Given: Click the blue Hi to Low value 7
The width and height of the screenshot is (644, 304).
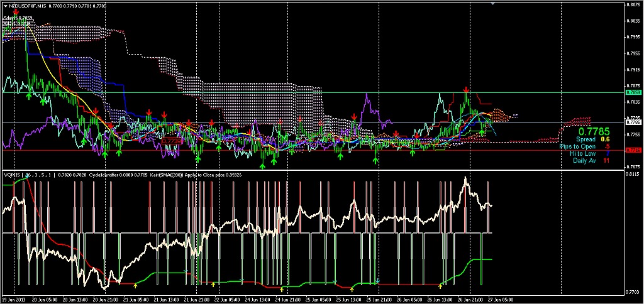Looking at the screenshot, I should (608, 153).
